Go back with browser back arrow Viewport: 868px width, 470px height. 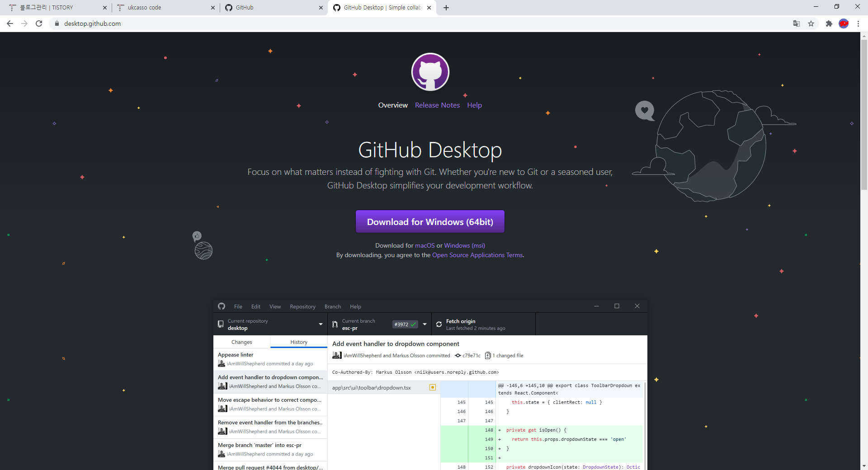pyautogui.click(x=10, y=23)
